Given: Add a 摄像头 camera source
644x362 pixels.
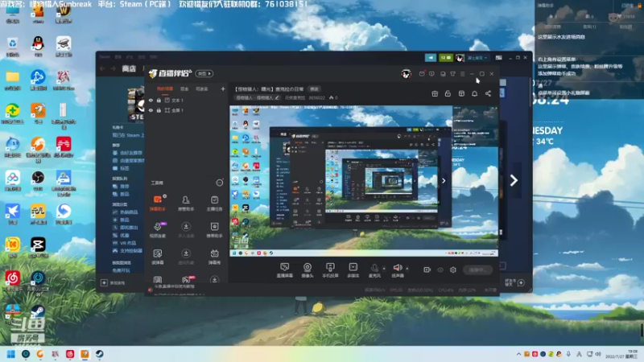Looking at the screenshot, I should coord(308,270).
